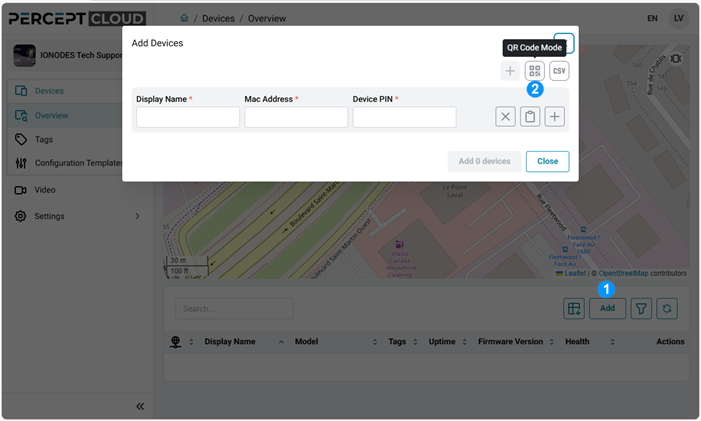Click the Mac Address input field
This screenshot has height=421, width=701.
(x=296, y=117)
